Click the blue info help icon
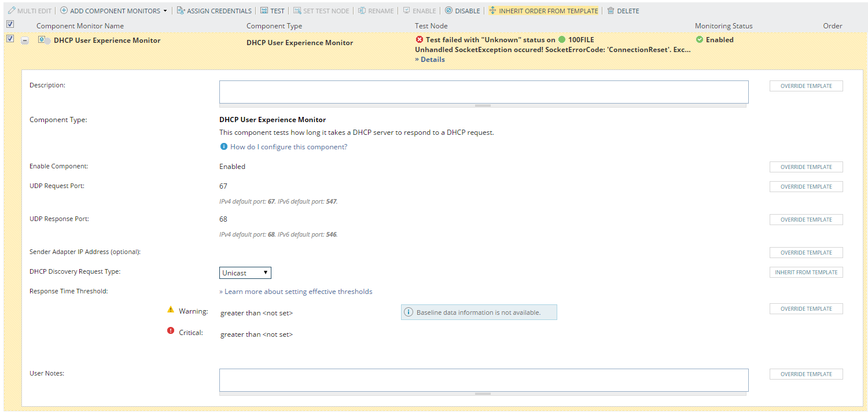Image resolution: width=868 pixels, height=412 pixels. click(224, 146)
